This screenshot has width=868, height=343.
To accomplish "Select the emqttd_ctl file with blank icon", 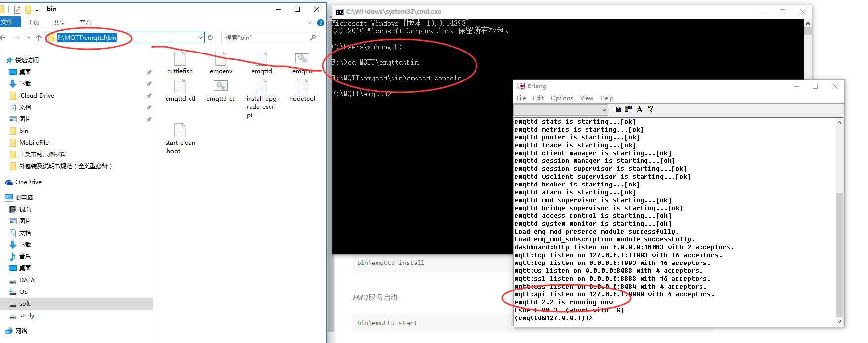I will pyautogui.click(x=180, y=90).
